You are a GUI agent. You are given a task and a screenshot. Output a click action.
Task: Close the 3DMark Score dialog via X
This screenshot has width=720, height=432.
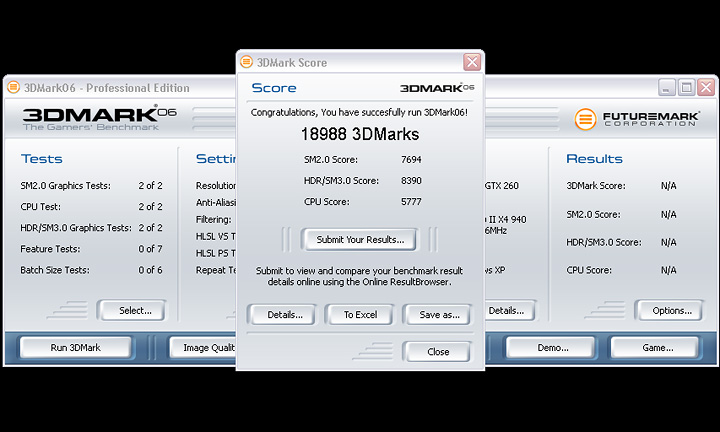(472, 62)
